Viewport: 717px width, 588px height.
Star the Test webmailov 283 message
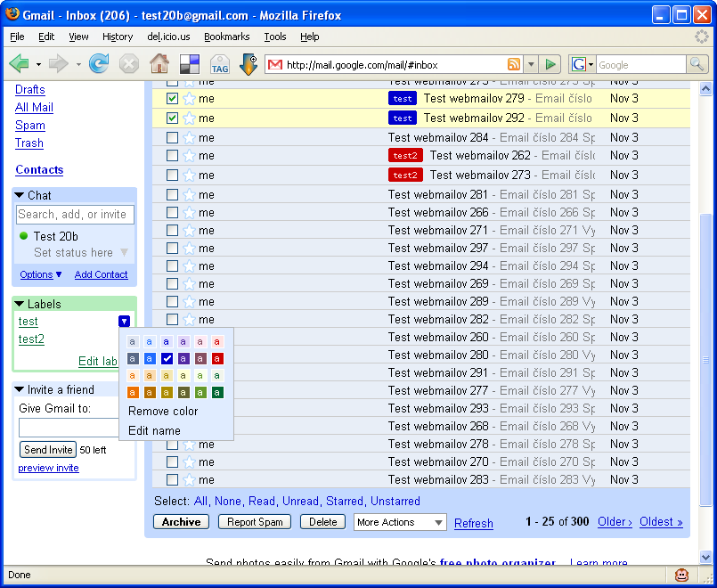point(190,480)
